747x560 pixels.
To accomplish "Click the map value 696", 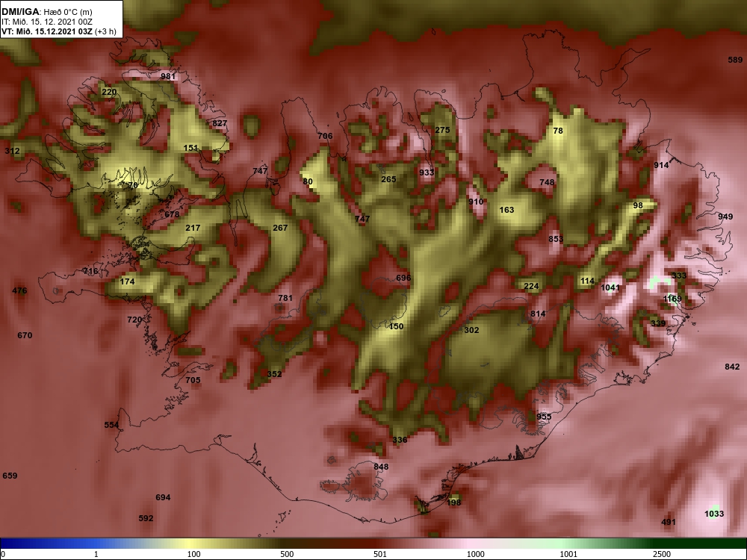I will (x=403, y=278).
